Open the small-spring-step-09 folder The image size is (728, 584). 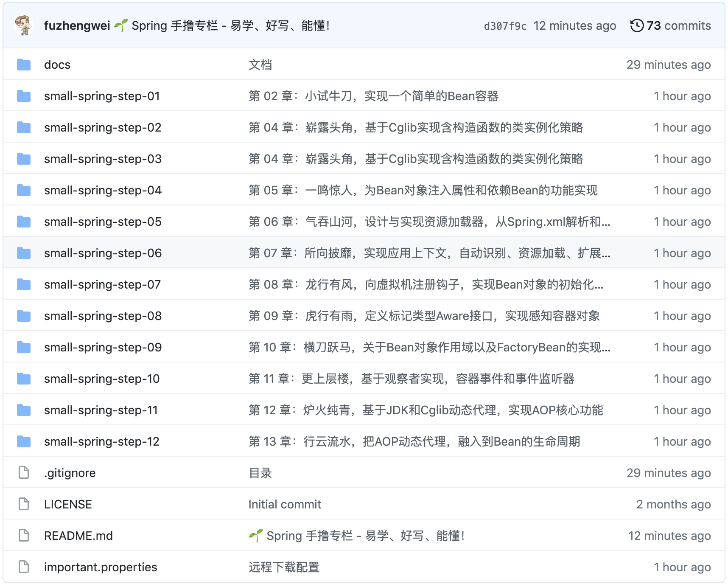103,347
